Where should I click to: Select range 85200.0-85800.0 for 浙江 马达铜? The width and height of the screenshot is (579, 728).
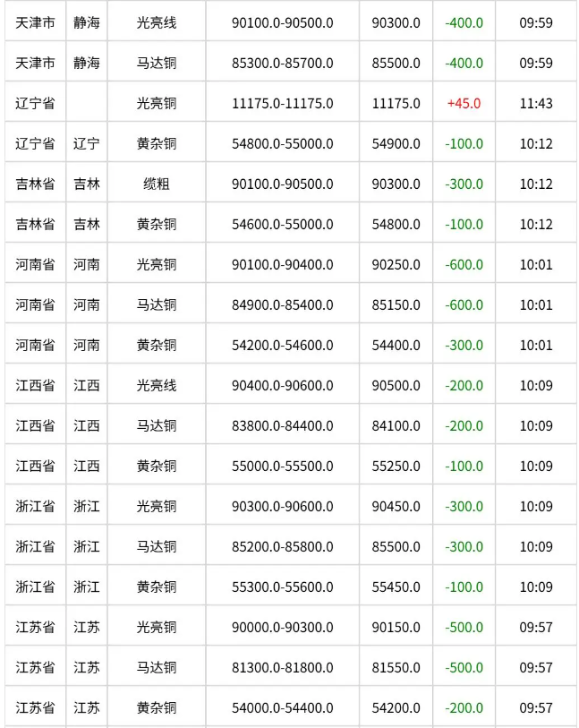point(283,547)
